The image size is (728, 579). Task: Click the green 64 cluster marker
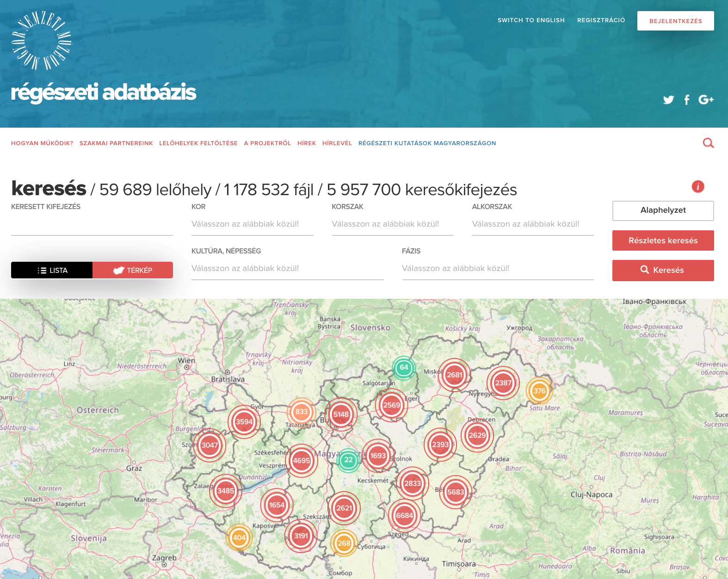point(404,368)
